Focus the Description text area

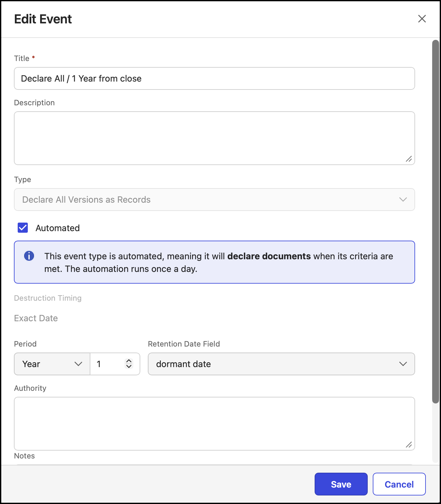[214, 138]
